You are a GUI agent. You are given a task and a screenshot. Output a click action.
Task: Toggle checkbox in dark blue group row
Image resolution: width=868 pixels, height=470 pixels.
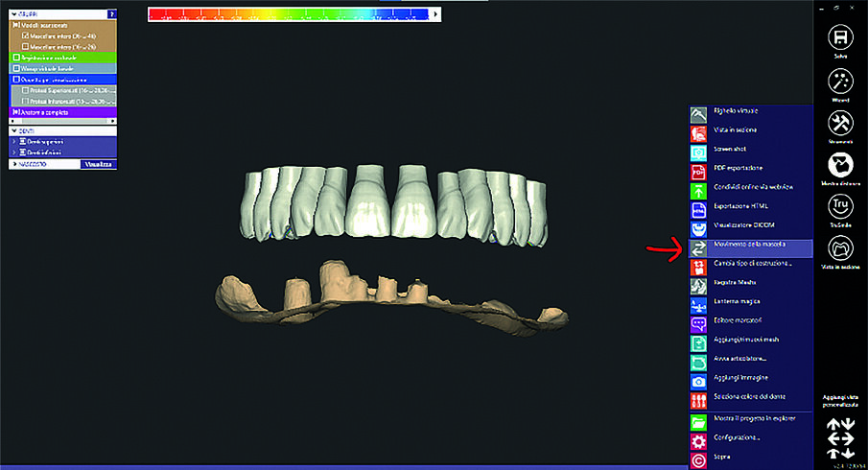(16, 80)
